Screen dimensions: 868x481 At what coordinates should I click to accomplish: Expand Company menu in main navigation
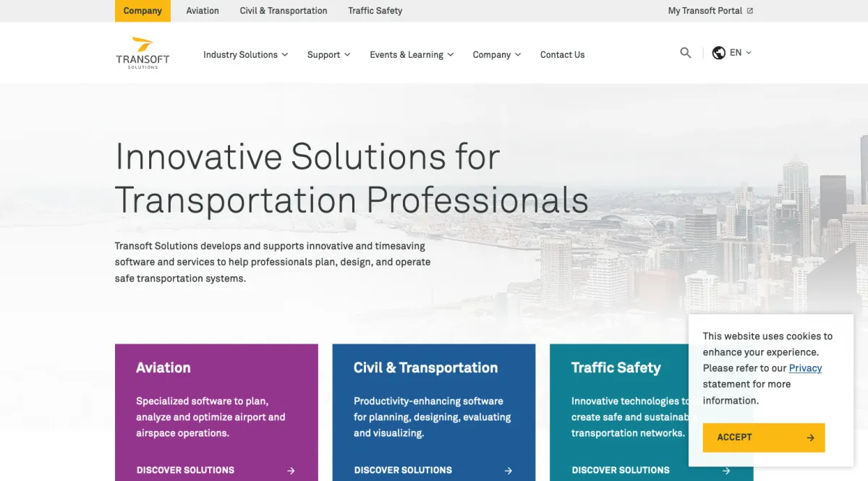coord(497,55)
